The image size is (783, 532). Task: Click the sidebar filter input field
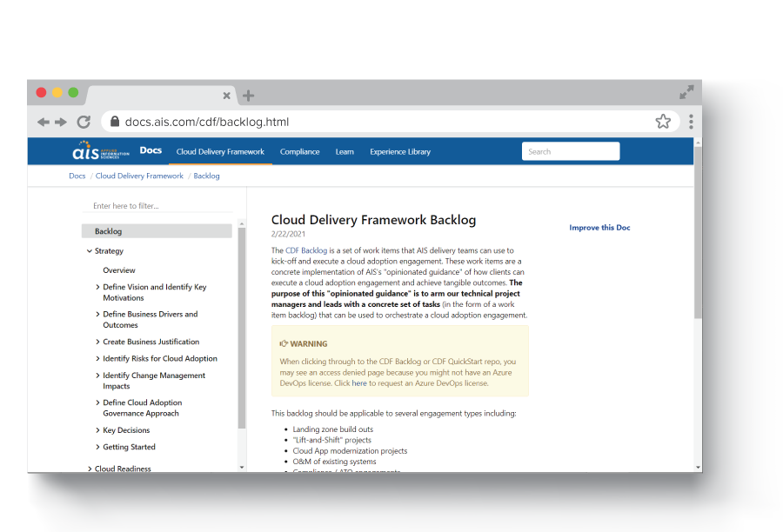[157, 206]
